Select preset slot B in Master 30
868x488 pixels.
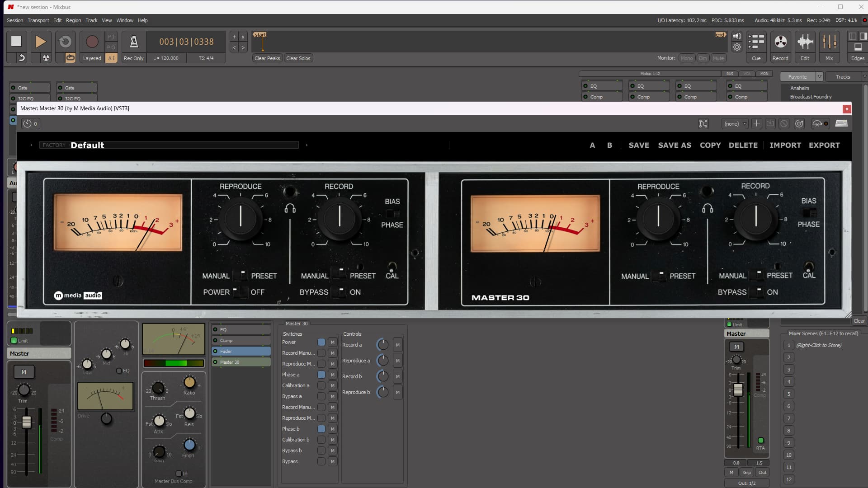[x=609, y=145]
